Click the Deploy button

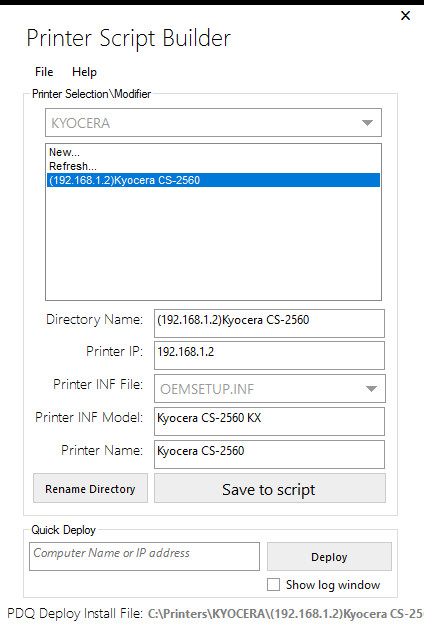click(329, 556)
